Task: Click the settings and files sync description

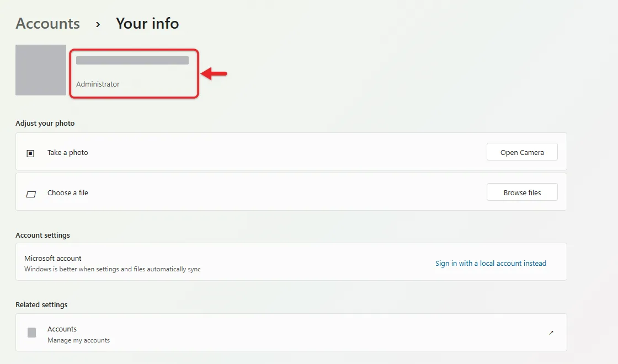Action: pyautogui.click(x=113, y=269)
